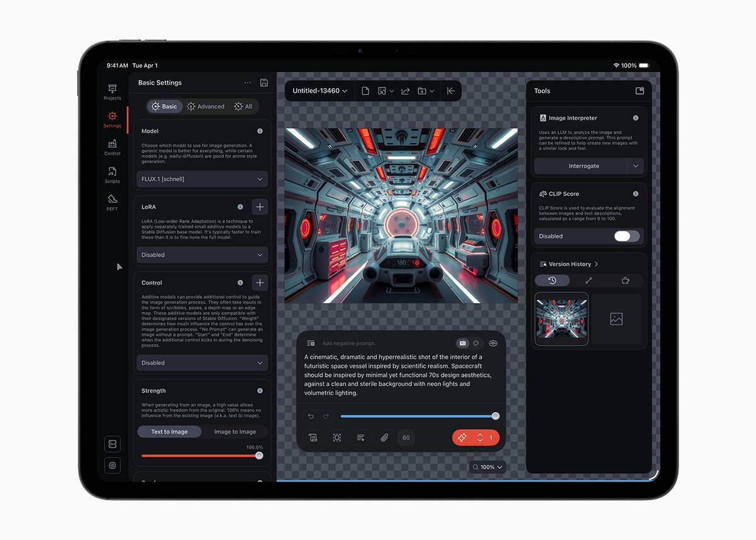Switch to the chat bubble prompt mode
Image resolution: width=756 pixels, height=540 pixels.
pos(476,343)
